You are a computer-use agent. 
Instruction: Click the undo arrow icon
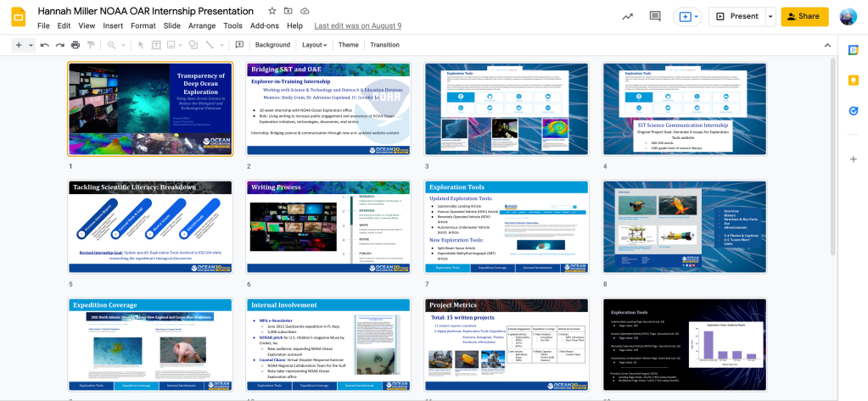click(44, 45)
